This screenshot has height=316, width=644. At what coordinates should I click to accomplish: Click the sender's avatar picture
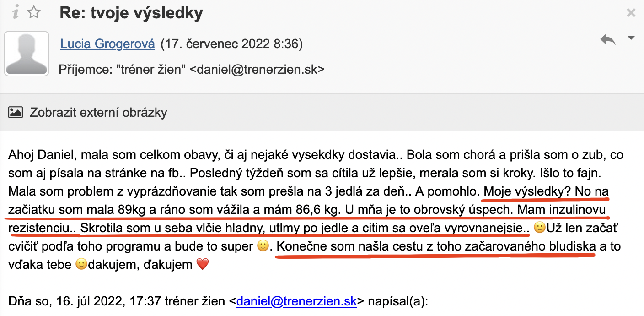(x=27, y=54)
